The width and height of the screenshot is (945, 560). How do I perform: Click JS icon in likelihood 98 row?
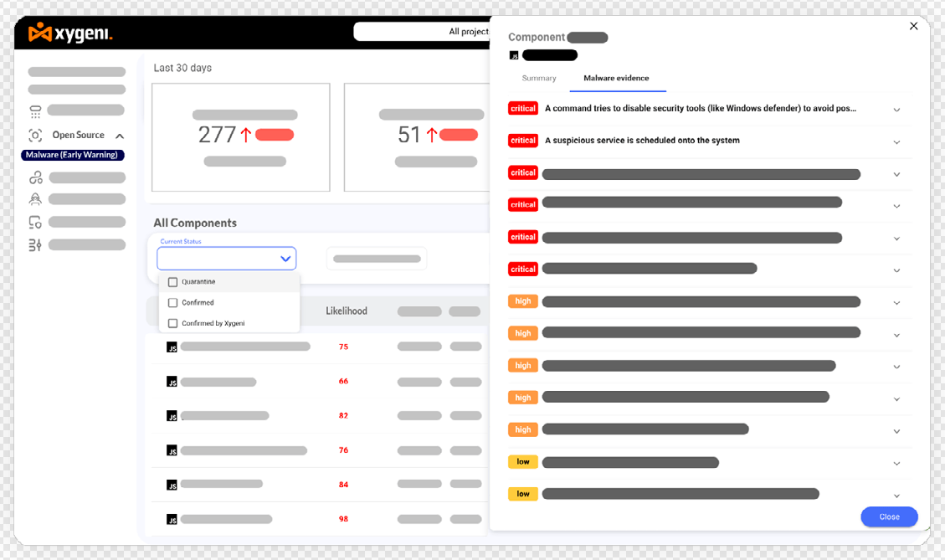(x=172, y=520)
